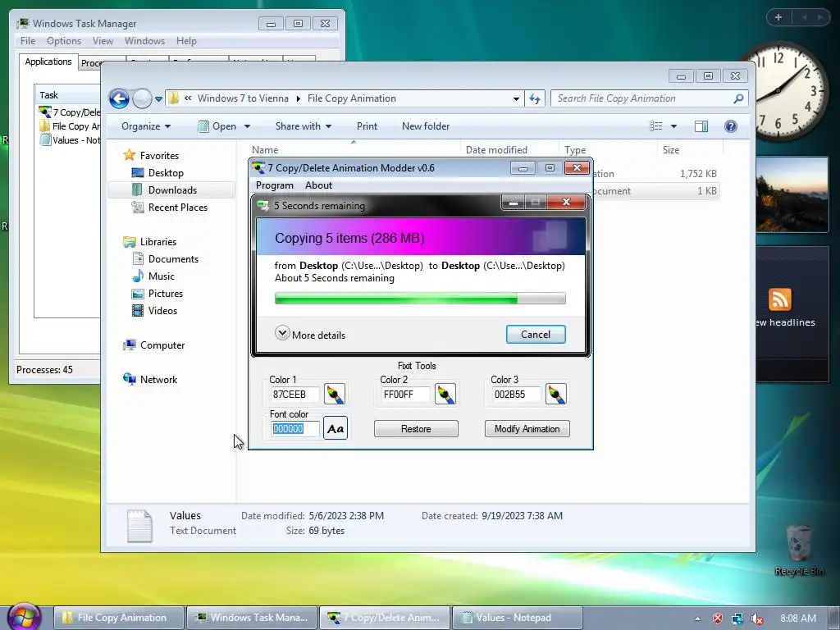This screenshot has height=630, width=840.
Task: Open About menu in Animation Modder
Action: (x=318, y=185)
